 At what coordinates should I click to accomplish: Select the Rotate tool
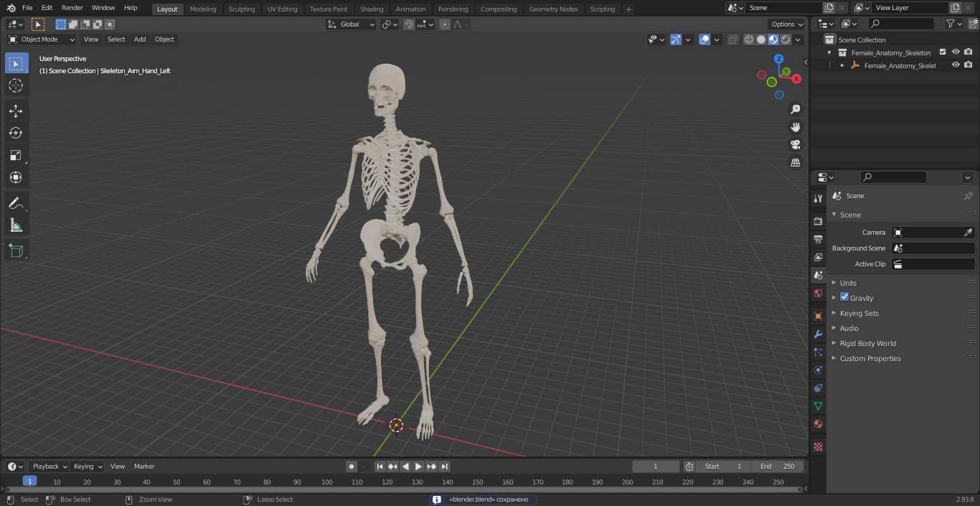(16, 133)
